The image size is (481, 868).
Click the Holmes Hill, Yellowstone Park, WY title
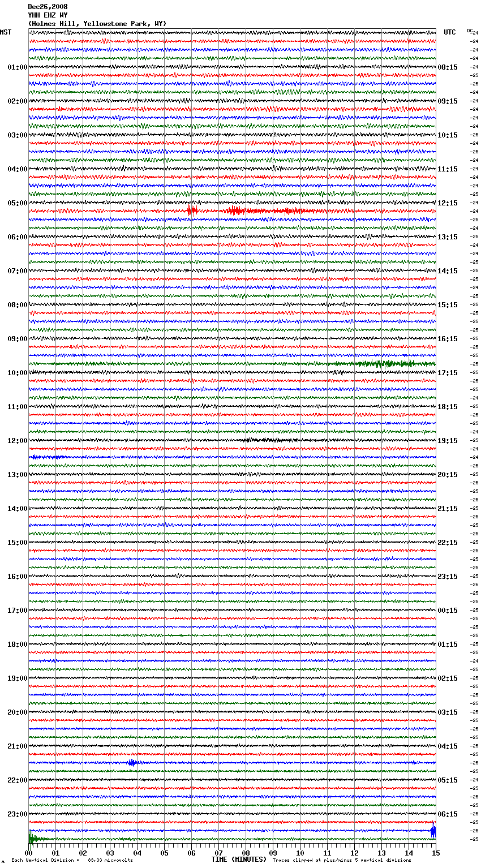click(x=97, y=24)
